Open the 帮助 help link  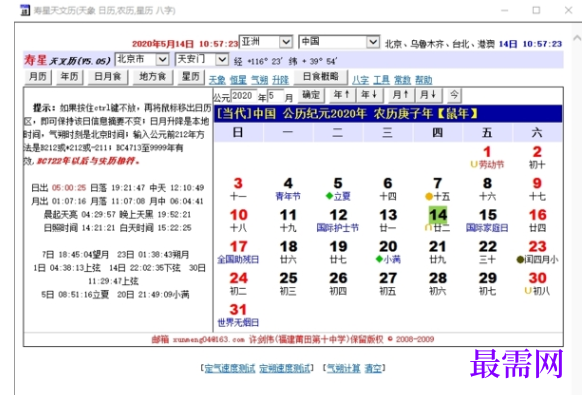coord(424,80)
